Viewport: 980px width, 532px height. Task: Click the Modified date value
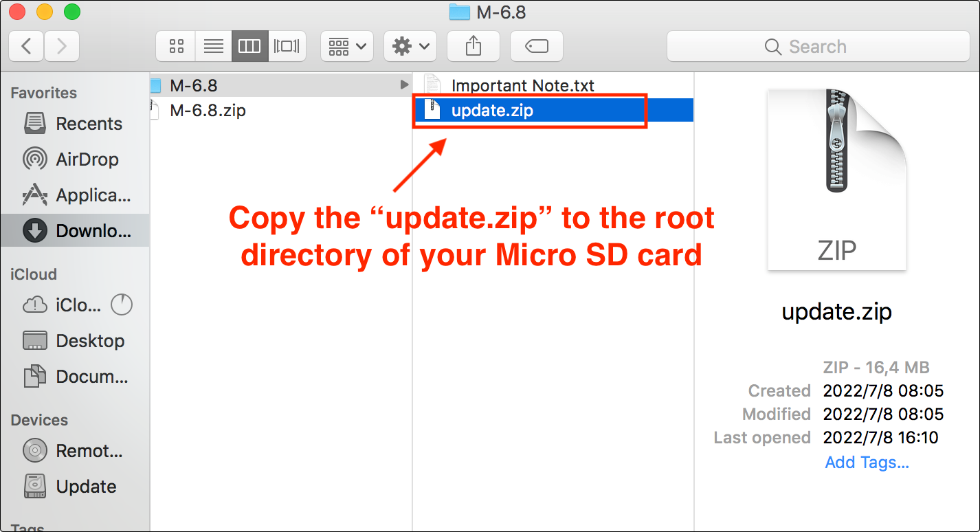tap(883, 414)
